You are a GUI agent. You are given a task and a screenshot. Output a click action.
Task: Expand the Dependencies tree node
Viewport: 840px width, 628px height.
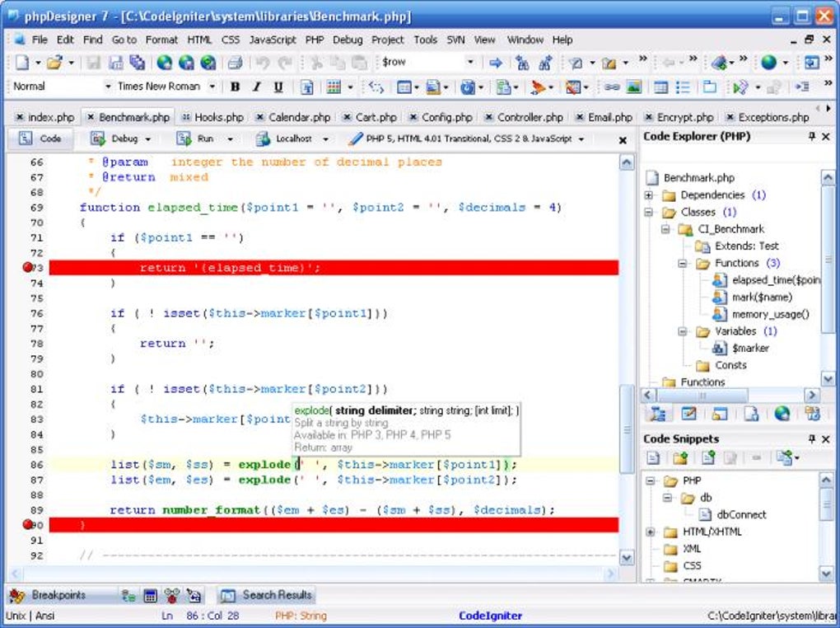point(649,195)
